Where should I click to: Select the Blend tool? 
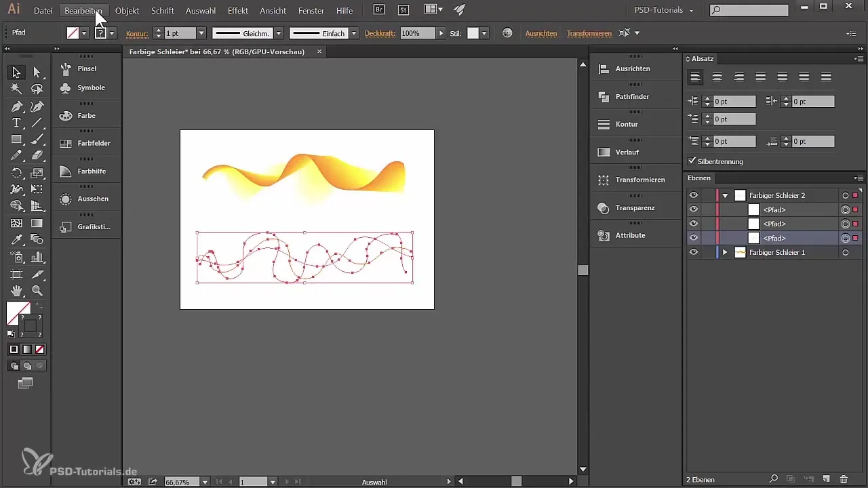click(x=37, y=240)
